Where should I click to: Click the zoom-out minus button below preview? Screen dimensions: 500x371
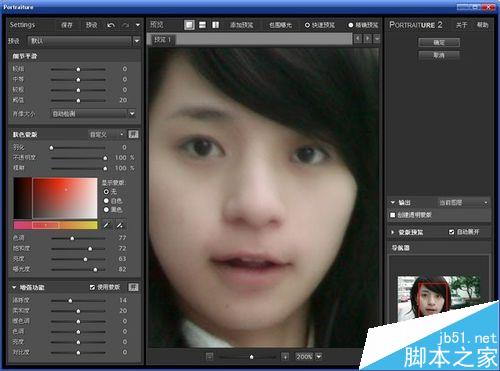(209, 357)
